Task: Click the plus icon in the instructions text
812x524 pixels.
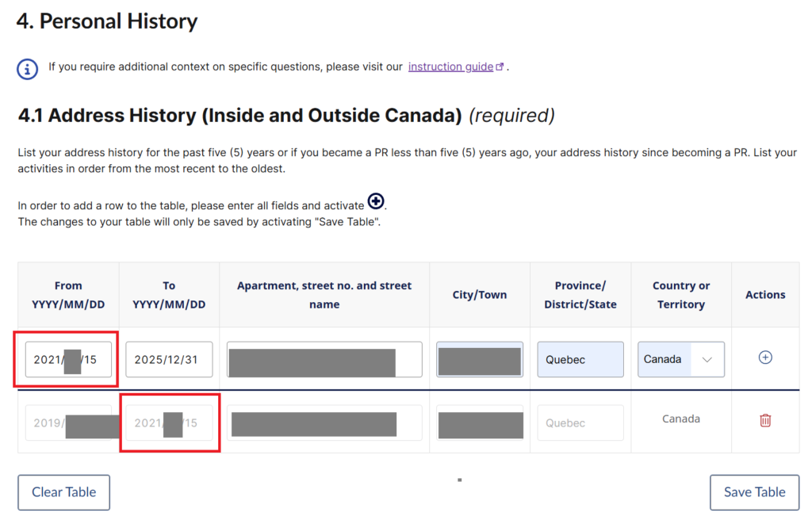Action: tap(376, 203)
